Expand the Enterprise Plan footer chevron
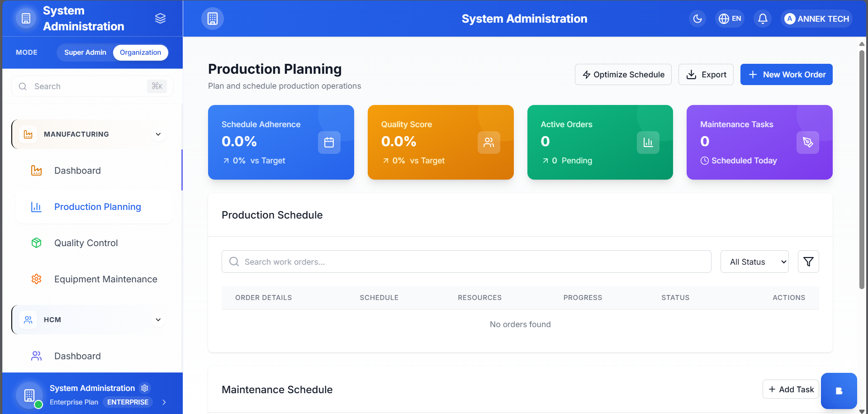Viewport: 868px width, 414px height. 164,402
